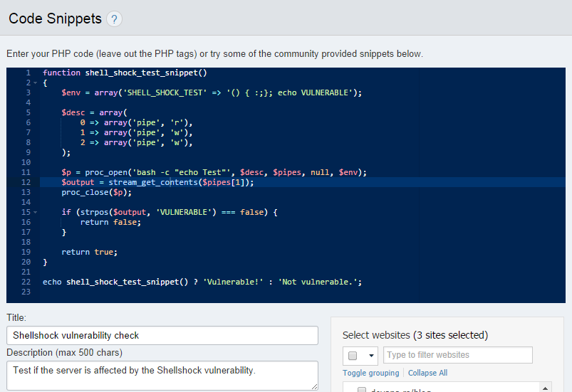The width and height of the screenshot is (572, 392).
Task: Click the help question mark icon
Action: [x=114, y=20]
